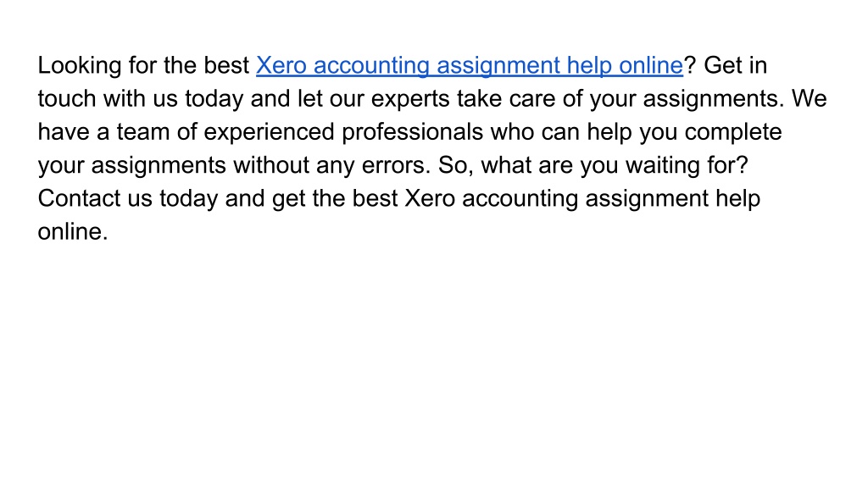Viewport: 868px width, 488px height.
Task: Click the word "professionals" in the text
Action: click(x=413, y=133)
